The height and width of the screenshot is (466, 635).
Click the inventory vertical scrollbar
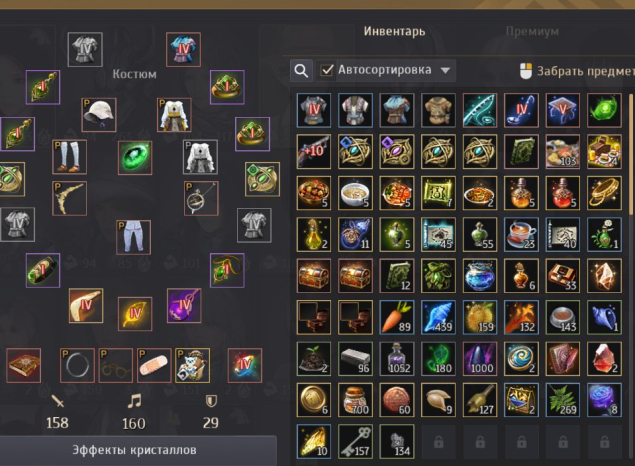[631, 154]
